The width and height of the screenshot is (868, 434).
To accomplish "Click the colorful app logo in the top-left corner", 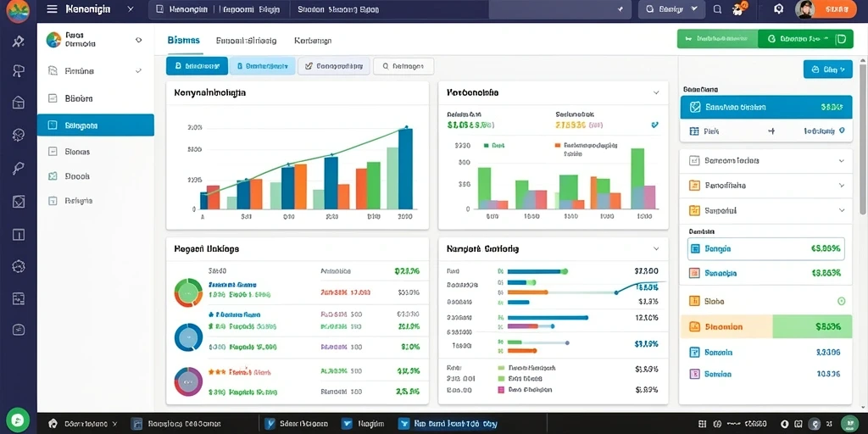I will [x=18, y=11].
